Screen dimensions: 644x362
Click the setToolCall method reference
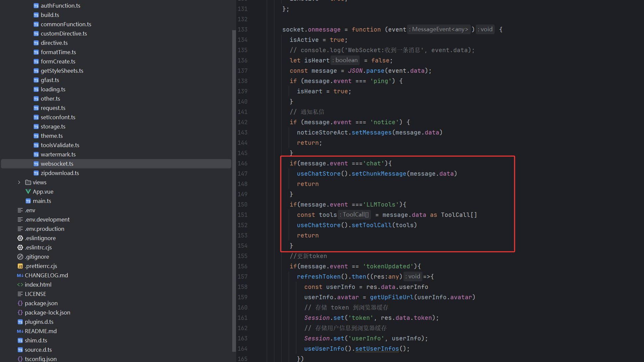pyautogui.click(x=371, y=225)
